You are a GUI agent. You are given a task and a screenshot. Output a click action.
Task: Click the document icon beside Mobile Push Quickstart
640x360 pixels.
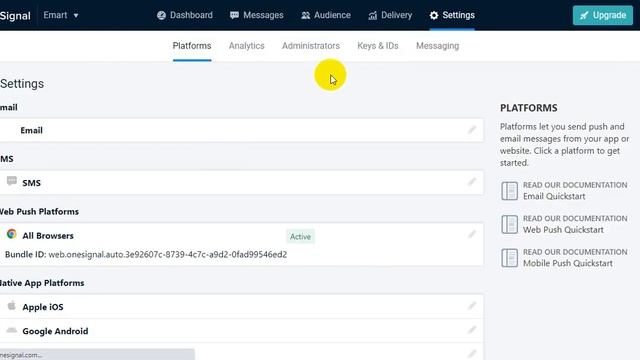coord(509,258)
